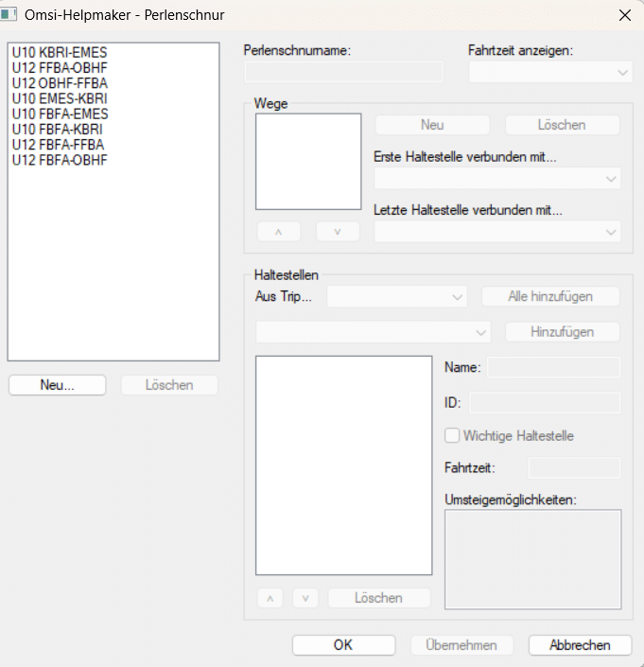This screenshot has height=667, width=644.
Task: Click the up arrow under Wege list
Action: click(277, 232)
